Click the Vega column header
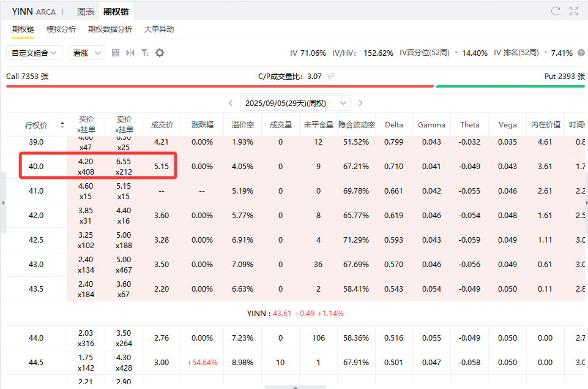This screenshot has width=588, height=389. [508, 124]
